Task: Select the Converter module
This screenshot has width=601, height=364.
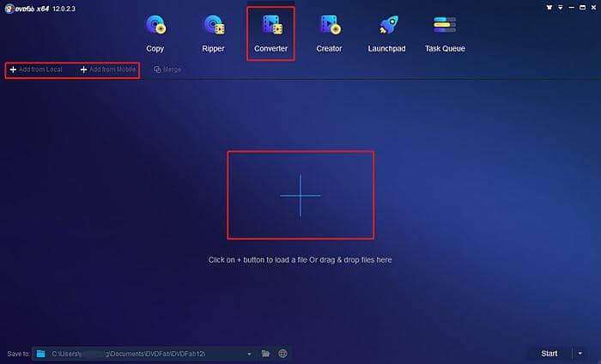Action: [x=270, y=33]
